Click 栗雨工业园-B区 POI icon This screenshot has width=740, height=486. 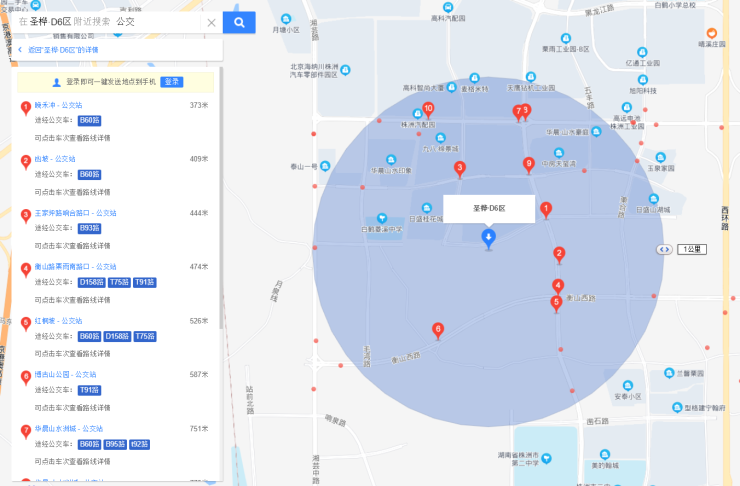coord(566,39)
